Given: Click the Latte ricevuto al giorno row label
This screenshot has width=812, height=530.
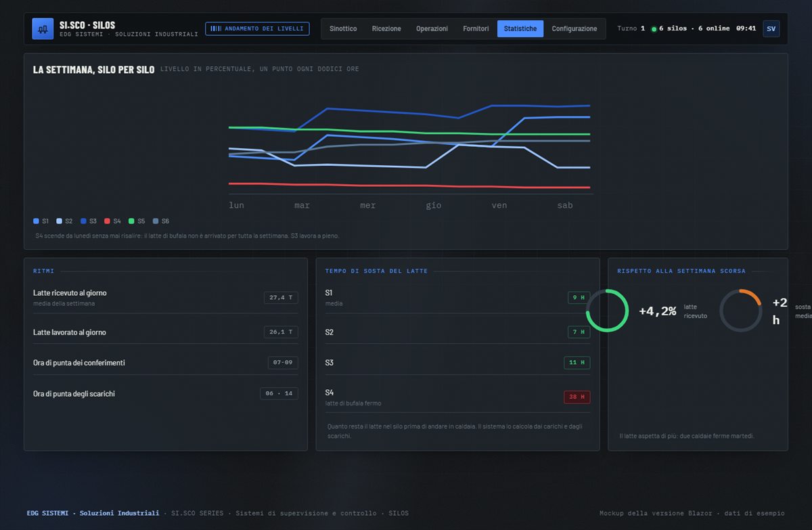Looking at the screenshot, I should coord(70,293).
